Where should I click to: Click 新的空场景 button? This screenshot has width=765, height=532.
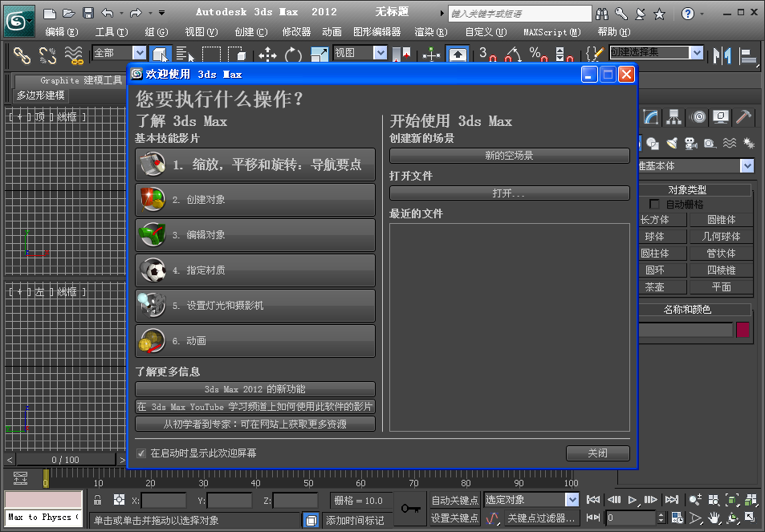tap(510, 156)
